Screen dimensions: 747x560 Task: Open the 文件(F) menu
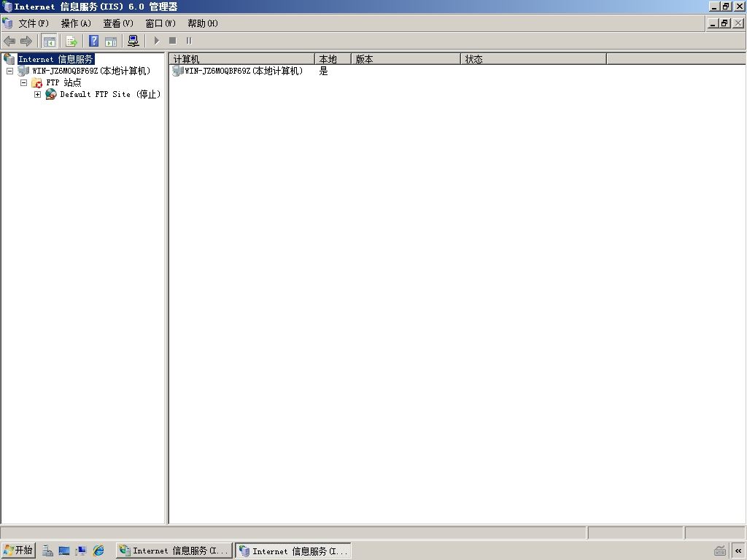pyautogui.click(x=34, y=23)
